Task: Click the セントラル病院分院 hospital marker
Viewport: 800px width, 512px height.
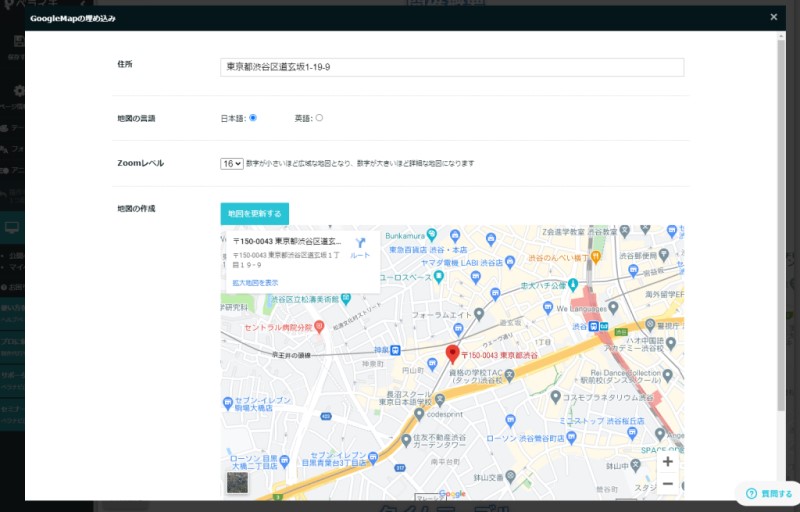Action: coord(319,326)
